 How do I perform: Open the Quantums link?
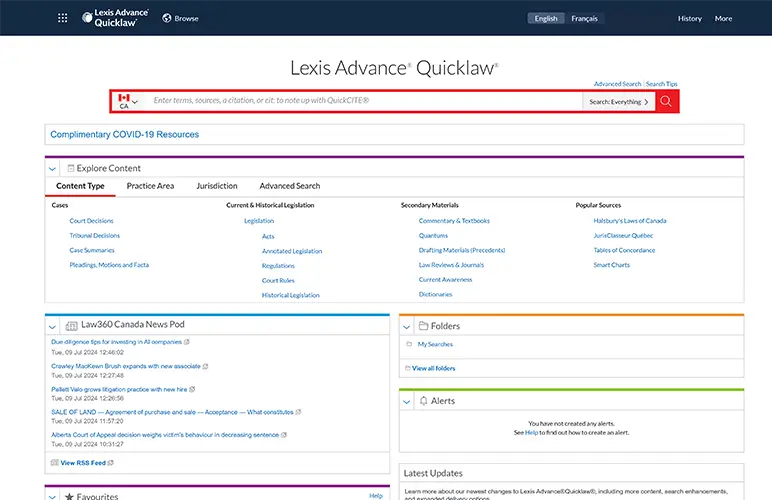click(433, 236)
